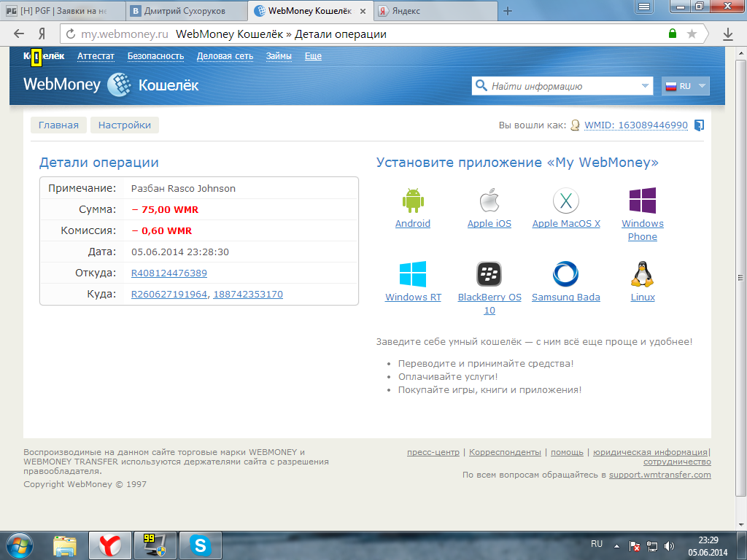Select the date 05.06.2014 23:28:30
Viewport: 747px width, 560px height.
pos(180,252)
